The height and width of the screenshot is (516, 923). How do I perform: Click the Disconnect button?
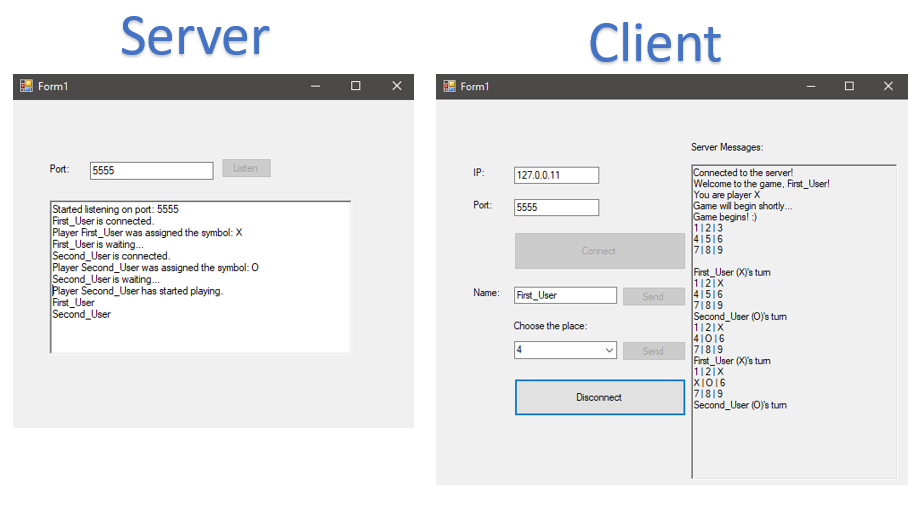click(x=599, y=397)
